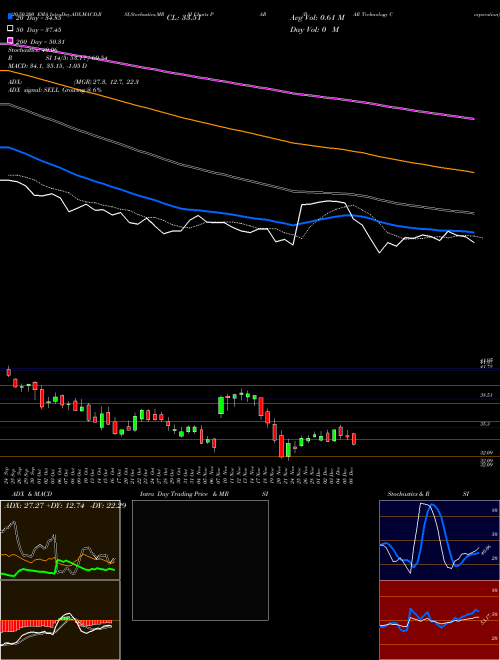Screen dimensions: 500x660
Task: Click the 41.72 price axis label
Action: point(486,367)
